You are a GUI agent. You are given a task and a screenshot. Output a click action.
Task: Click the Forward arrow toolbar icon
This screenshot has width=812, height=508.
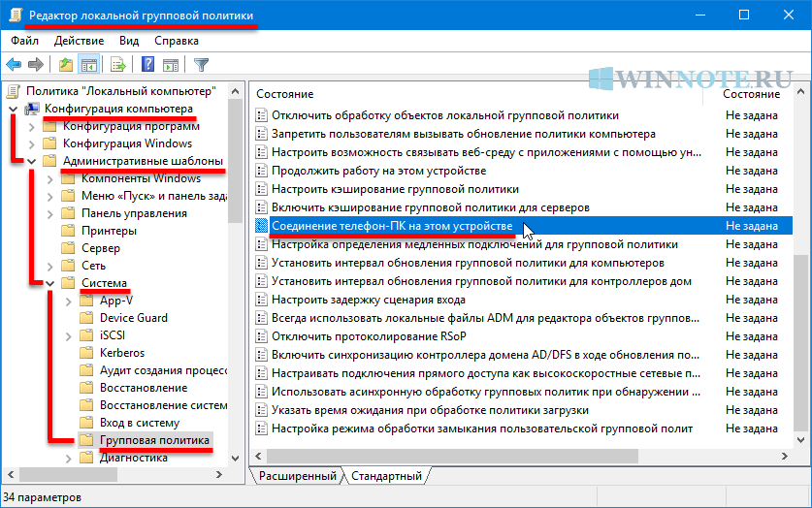click(x=36, y=65)
